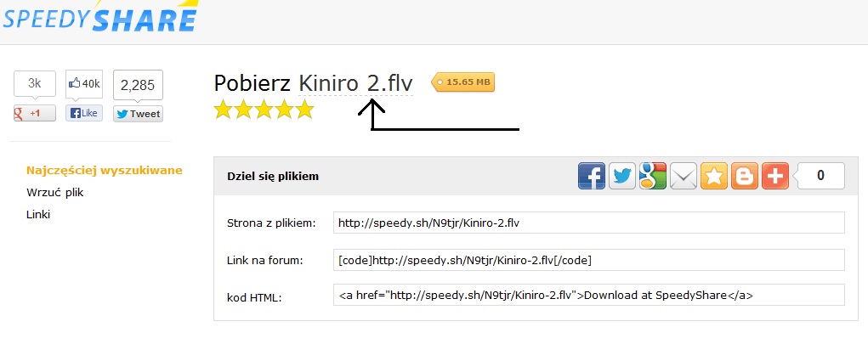Click the 15.65 MB size tag
868x344 pixels.
coord(464,82)
